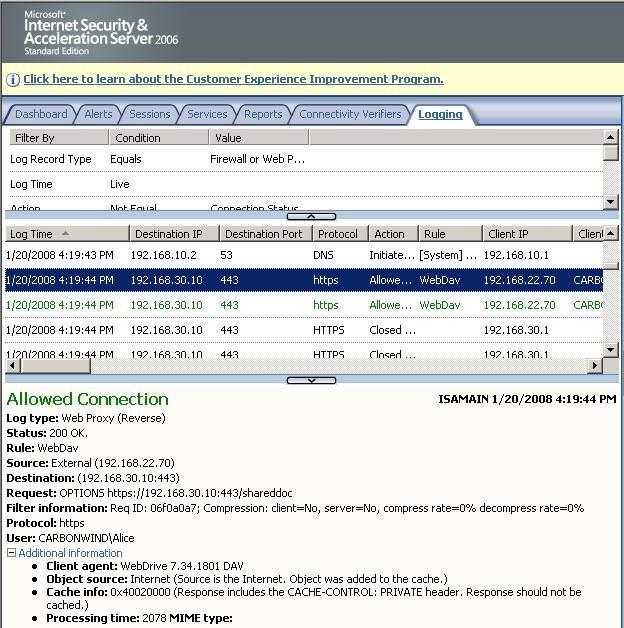624x628 pixels.
Task: Click the Protocol column header
Action: (x=340, y=234)
